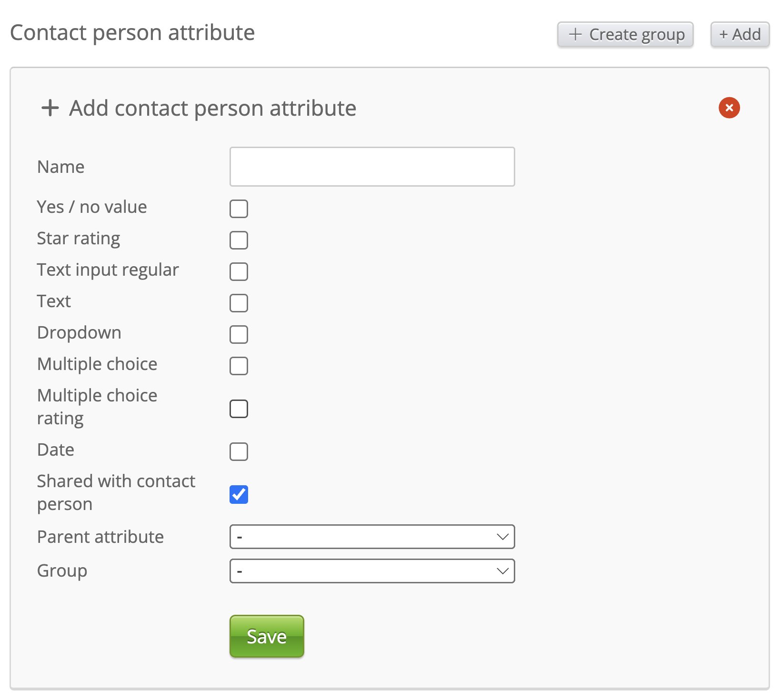Enable the Yes / no value checkbox

pyautogui.click(x=239, y=209)
